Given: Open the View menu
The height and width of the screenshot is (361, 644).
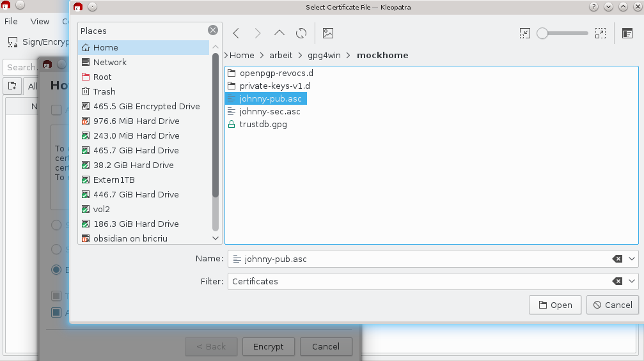Looking at the screenshot, I should [x=40, y=21].
